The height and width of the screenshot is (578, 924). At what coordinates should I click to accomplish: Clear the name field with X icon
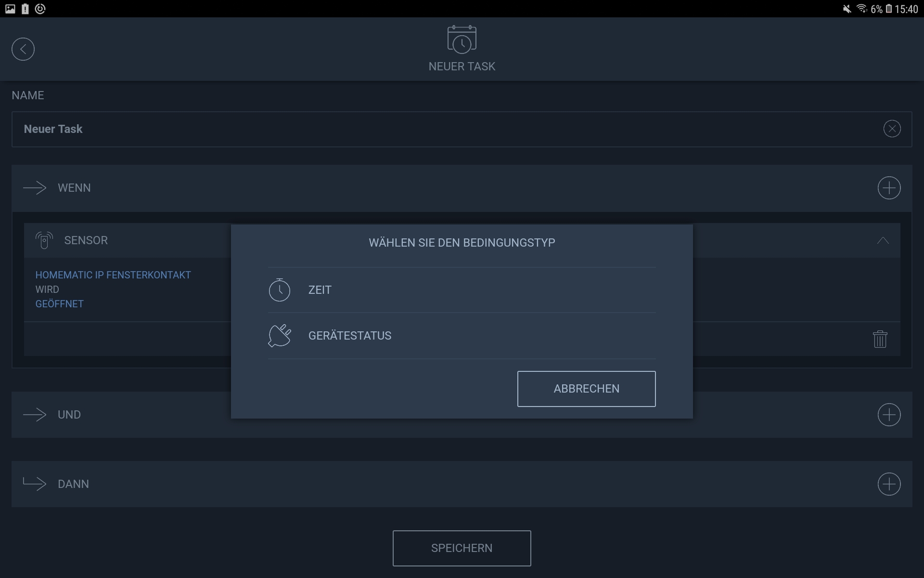[892, 129]
